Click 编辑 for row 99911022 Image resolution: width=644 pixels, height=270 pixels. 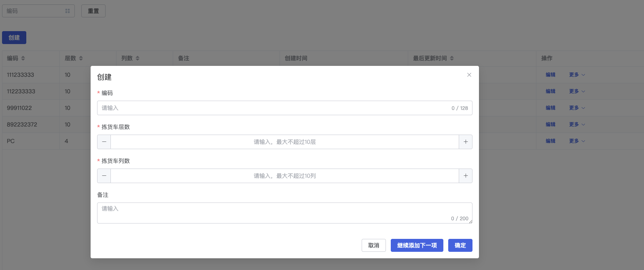pos(551,108)
